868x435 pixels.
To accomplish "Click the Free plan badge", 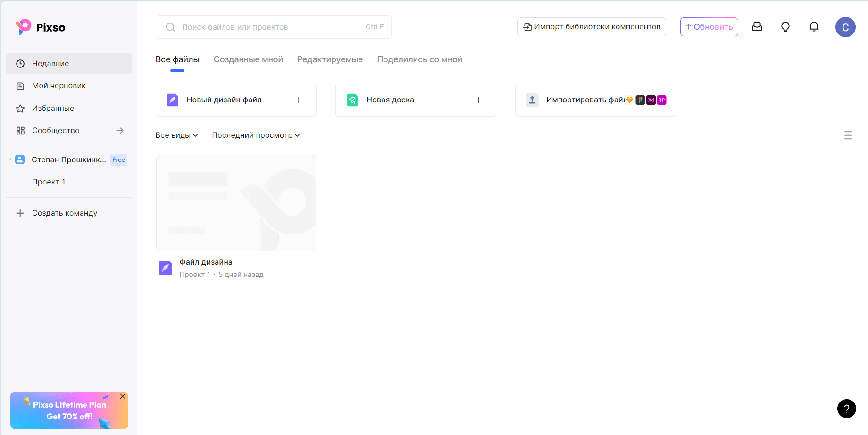I will [118, 160].
